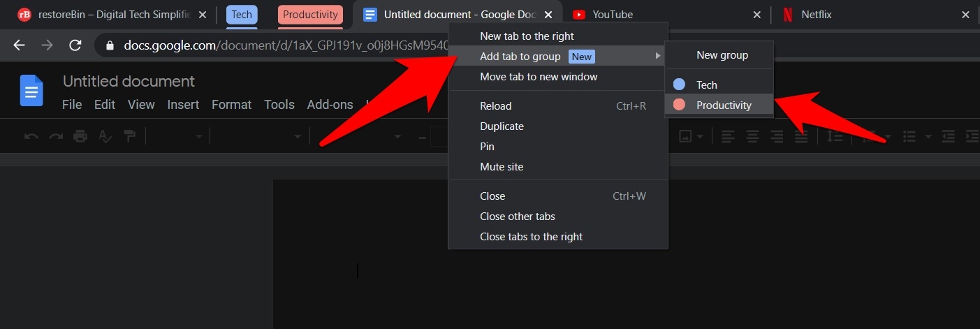The height and width of the screenshot is (329, 980).
Task: Click the Untitled document title field
Action: [129, 82]
